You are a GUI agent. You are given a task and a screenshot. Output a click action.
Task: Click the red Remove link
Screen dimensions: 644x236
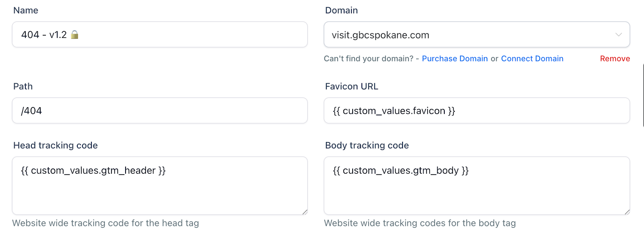(x=615, y=59)
